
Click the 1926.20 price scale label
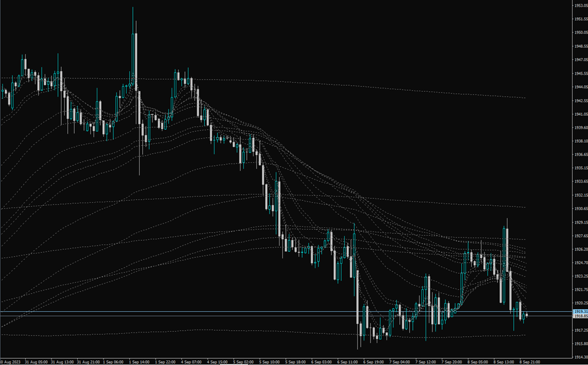(x=581, y=249)
